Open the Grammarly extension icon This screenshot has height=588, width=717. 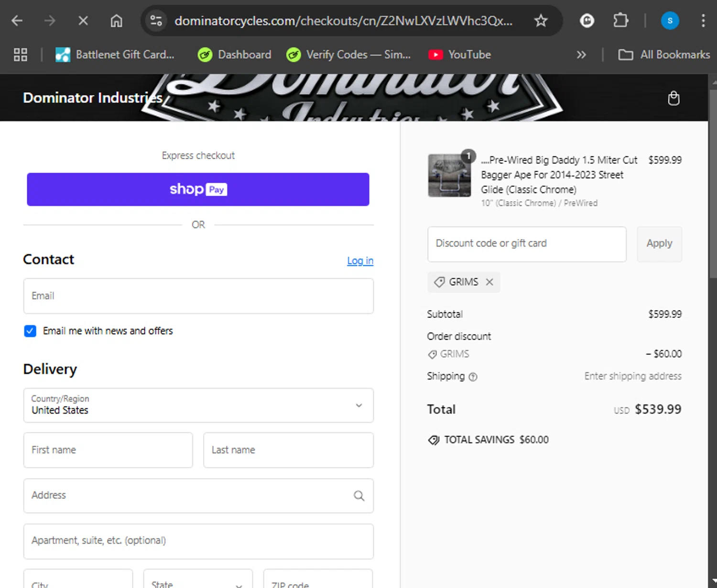[587, 21]
